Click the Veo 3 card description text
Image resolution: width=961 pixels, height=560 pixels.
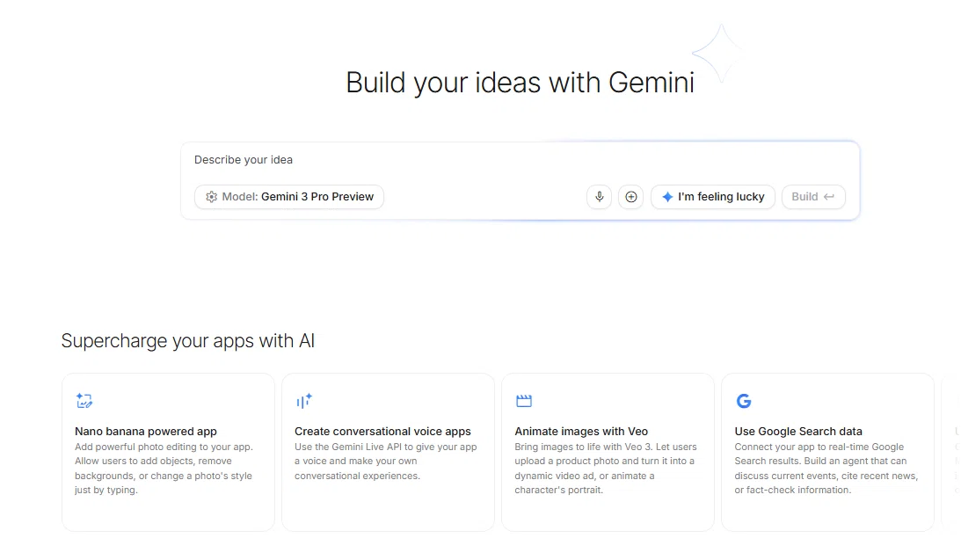tap(606, 468)
